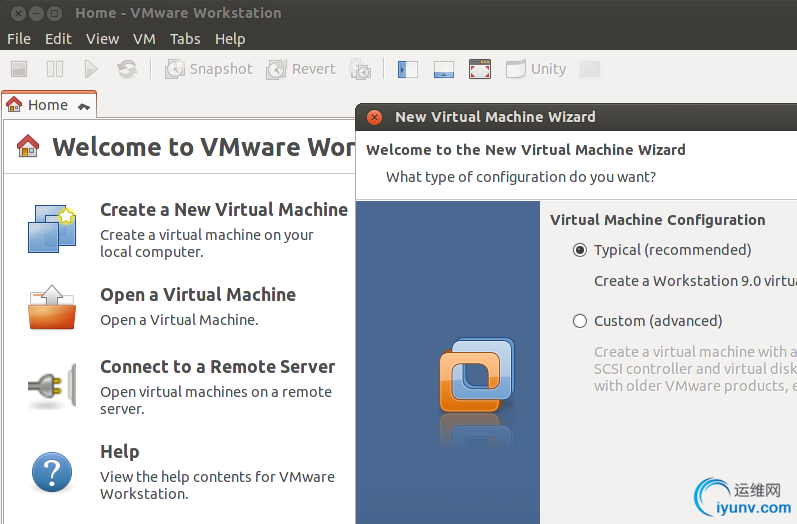Click the Open a Virtual Machine folder icon

(x=51, y=308)
